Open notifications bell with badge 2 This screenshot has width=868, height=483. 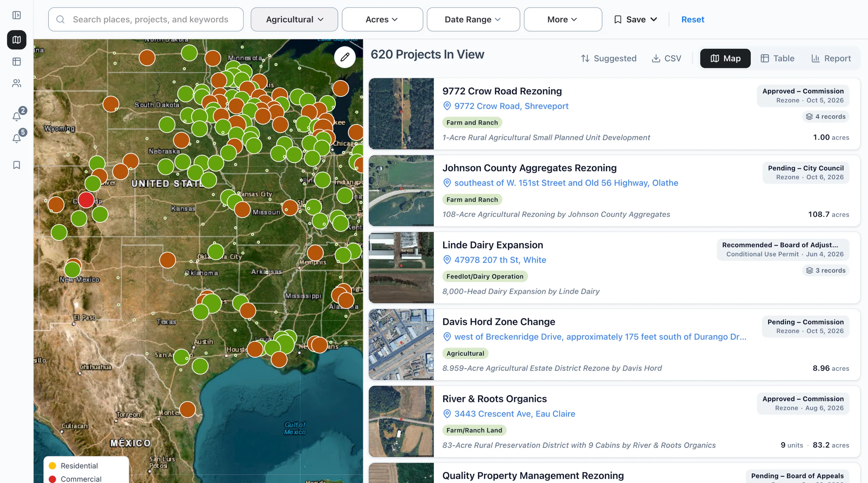(x=17, y=116)
